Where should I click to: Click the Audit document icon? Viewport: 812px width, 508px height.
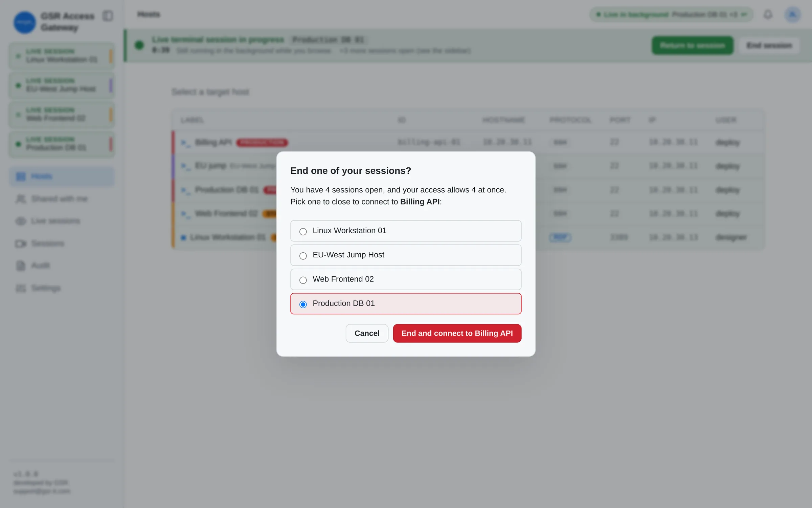pyautogui.click(x=21, y=266)
